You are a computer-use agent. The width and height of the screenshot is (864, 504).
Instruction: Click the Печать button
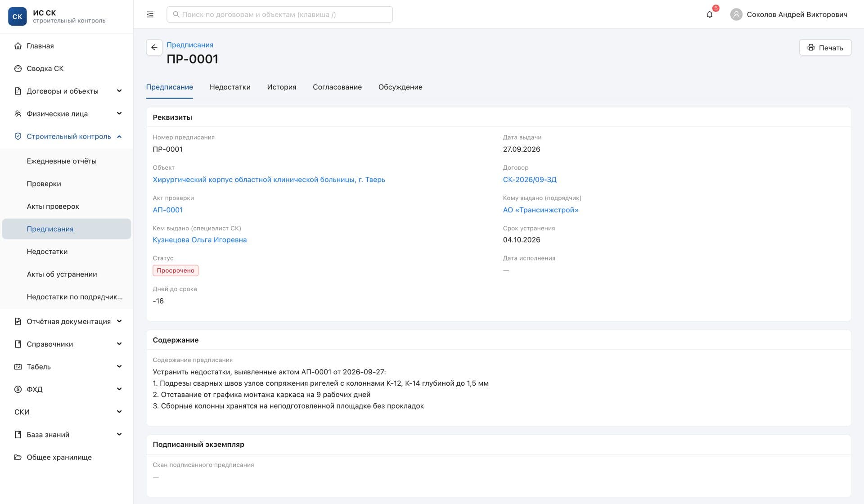tap(825, 48)
